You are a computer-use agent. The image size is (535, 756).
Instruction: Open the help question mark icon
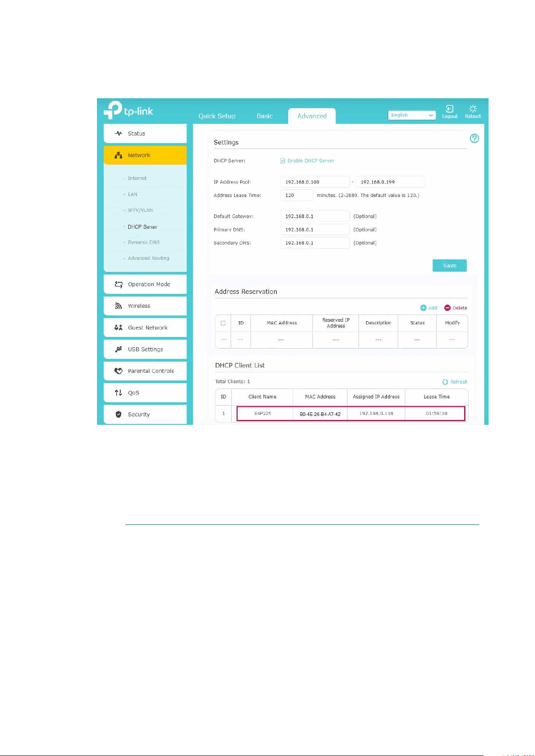click(474, 139)
